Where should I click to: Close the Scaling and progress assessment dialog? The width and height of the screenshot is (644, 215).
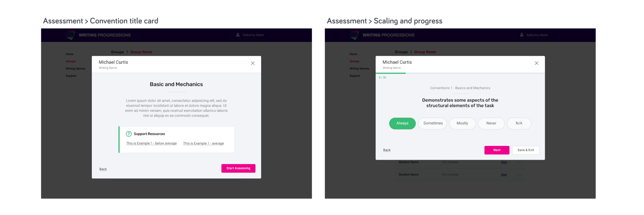click(x=537, y=63)
